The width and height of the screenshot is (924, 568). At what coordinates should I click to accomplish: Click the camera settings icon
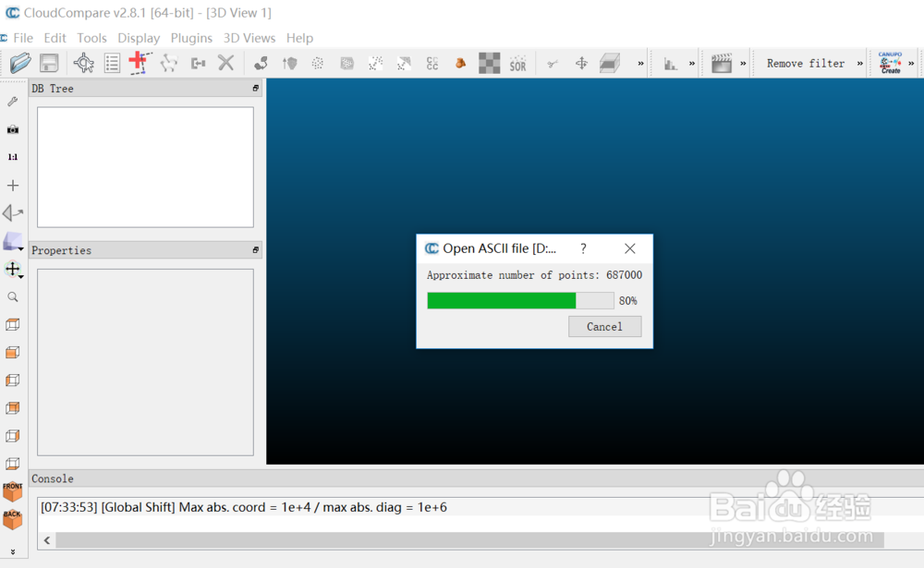tap(12, 129)
